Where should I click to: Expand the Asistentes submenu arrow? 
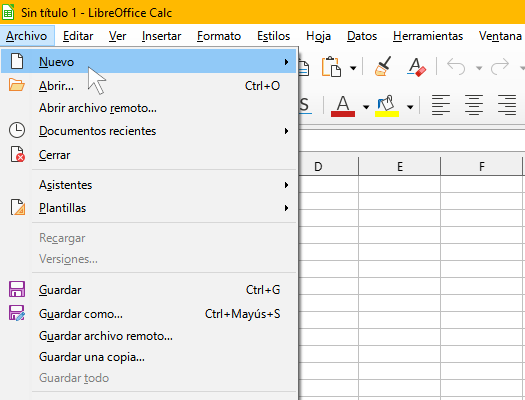(x=286, y=185)
